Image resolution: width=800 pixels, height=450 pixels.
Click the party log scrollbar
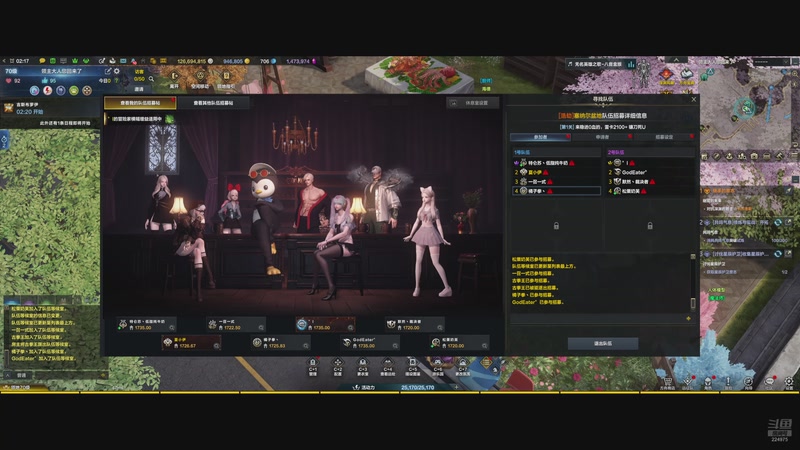pos(693,282)
